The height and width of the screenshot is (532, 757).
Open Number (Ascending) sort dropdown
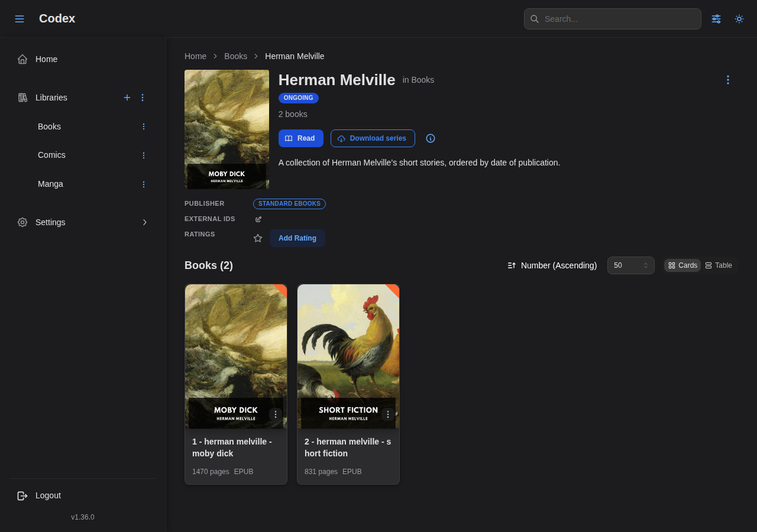[x=552, y=265]
